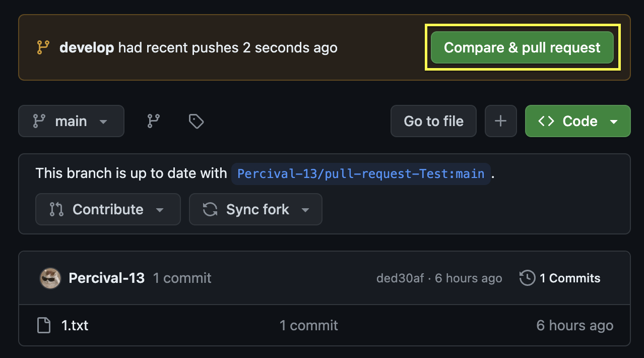Click the Go to file button

tap(433, 121)
